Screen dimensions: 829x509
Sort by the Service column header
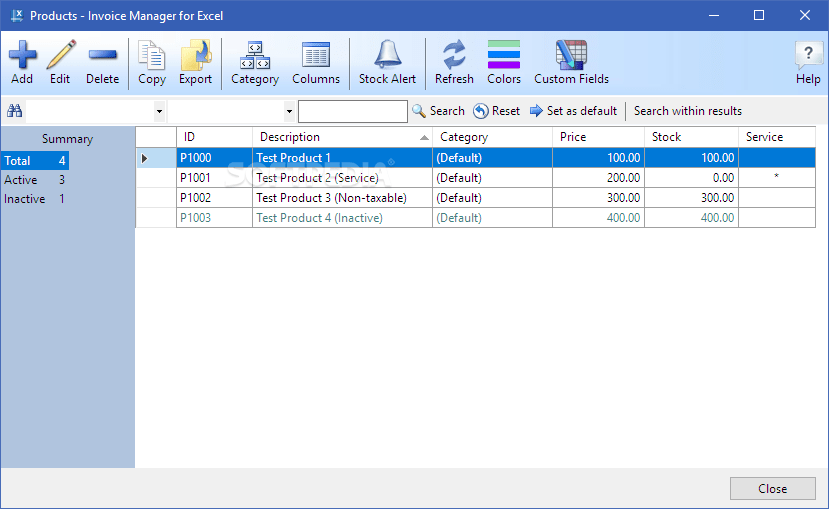point(777,137)
